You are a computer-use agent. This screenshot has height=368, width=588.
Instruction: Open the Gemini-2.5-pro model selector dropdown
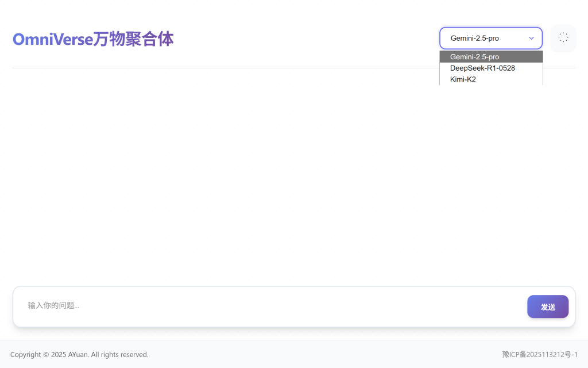point(491,38)
